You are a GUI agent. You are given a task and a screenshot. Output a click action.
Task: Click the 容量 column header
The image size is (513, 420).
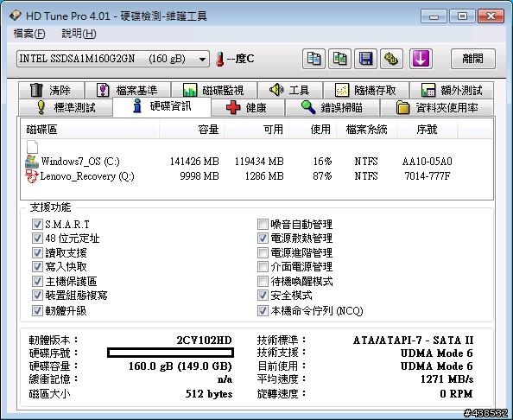192,130
